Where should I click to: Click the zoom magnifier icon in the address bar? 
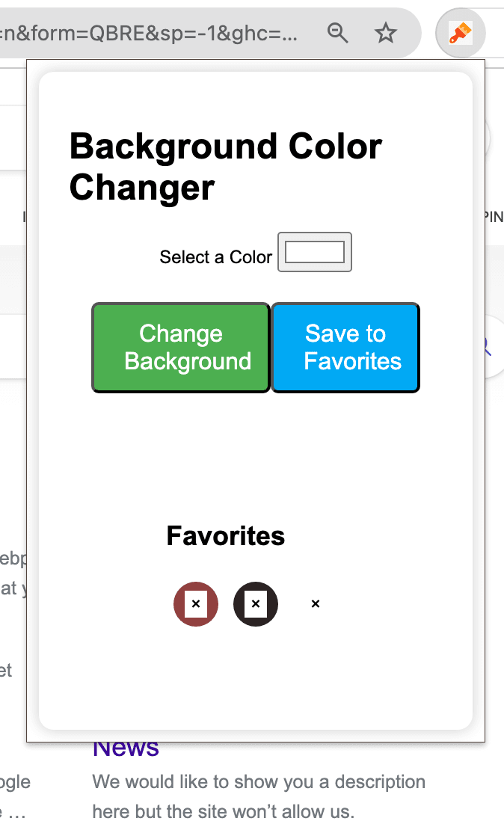(337, 33)
